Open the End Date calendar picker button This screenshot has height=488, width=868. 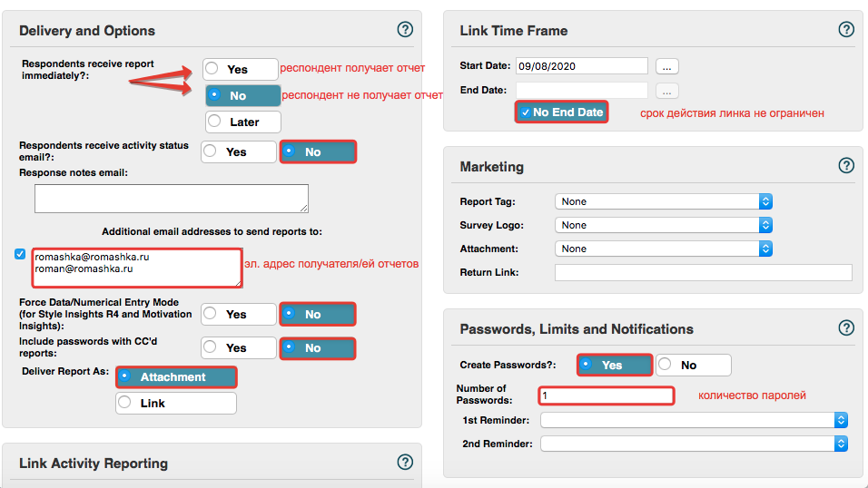click(x=666, y=91)
